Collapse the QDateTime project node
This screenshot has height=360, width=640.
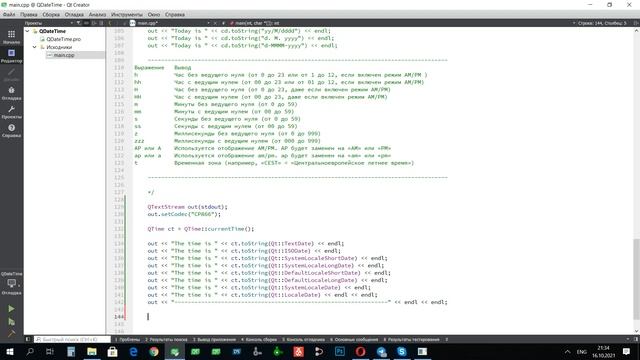pos(27,31)
